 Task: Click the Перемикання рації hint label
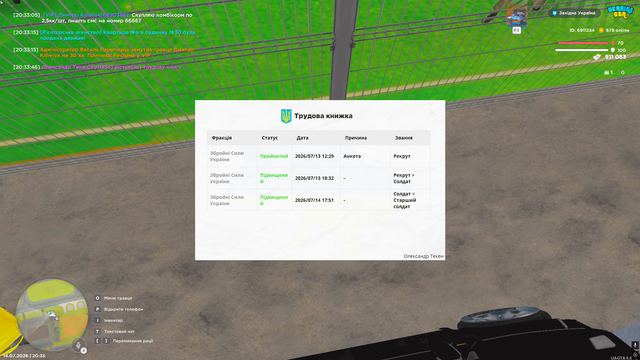[x=133, y=341]
